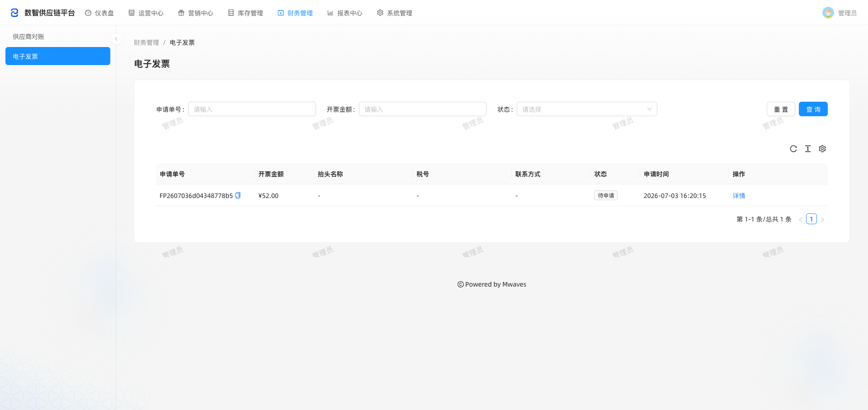868x410 pixels.
Task: Click the 详情 link in the row
Action: [x=739, y=196]
